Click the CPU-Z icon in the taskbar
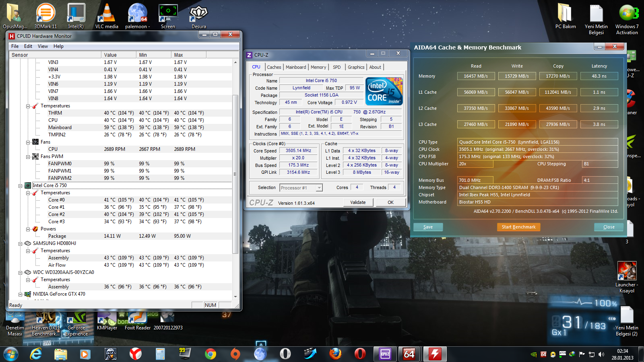Screen dimensions: 644x362 coord(385,354)
